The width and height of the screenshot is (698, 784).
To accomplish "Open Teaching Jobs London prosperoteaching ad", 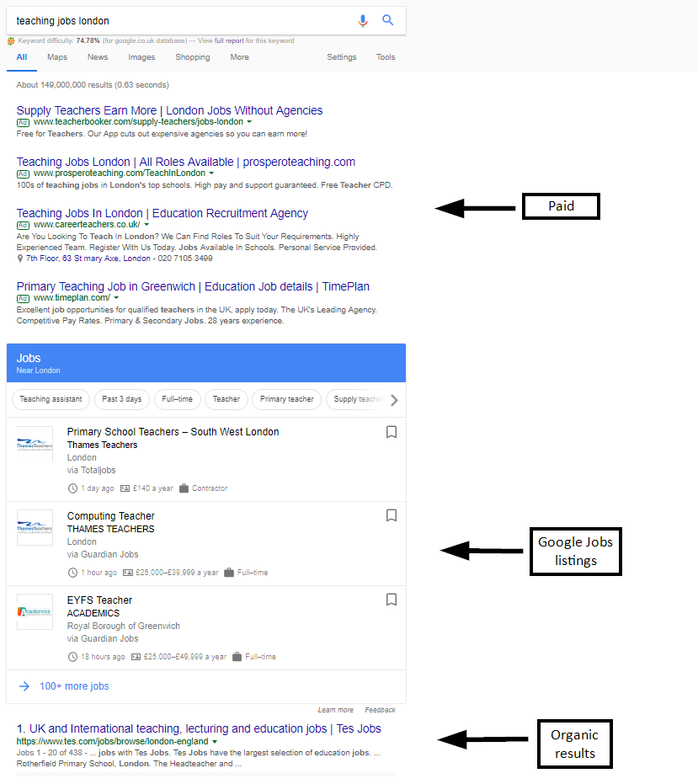I will click(x=186, y=162).
